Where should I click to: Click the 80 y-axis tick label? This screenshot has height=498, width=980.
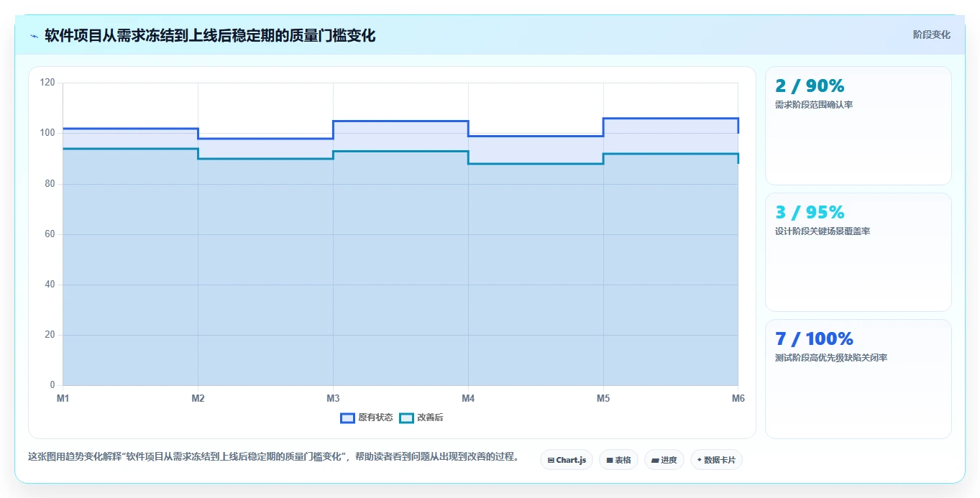pos(50,184)
